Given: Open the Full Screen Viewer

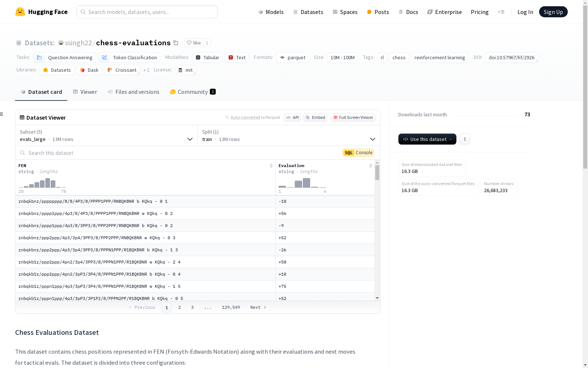Looking at the screenshot, I should (x=353, y=117).
